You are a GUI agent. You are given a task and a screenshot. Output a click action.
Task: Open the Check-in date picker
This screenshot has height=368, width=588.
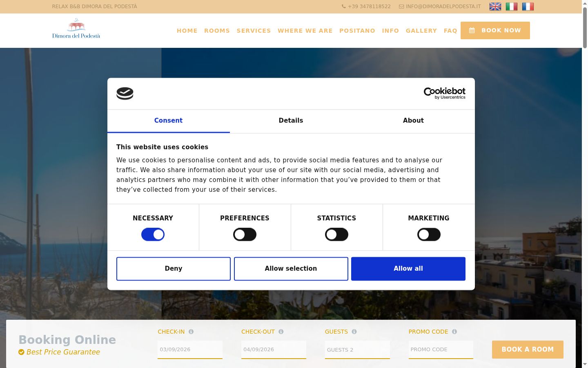click(x=190, y=350)
